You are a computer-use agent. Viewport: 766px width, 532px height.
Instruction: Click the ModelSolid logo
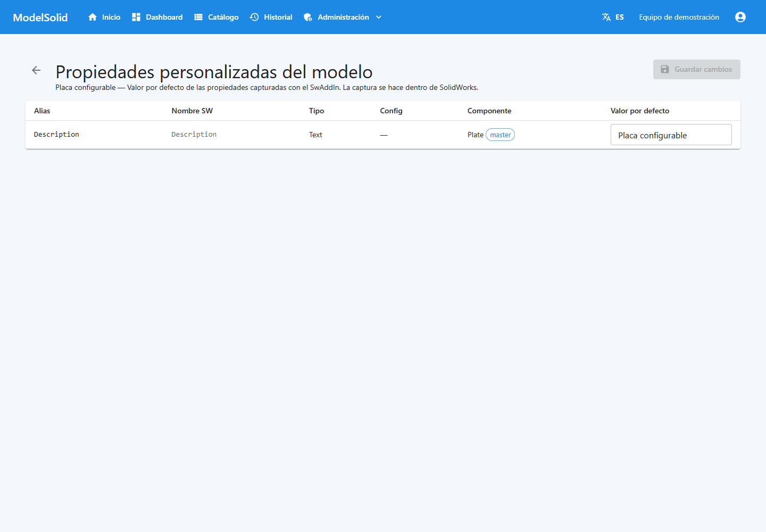click(40, 17)
